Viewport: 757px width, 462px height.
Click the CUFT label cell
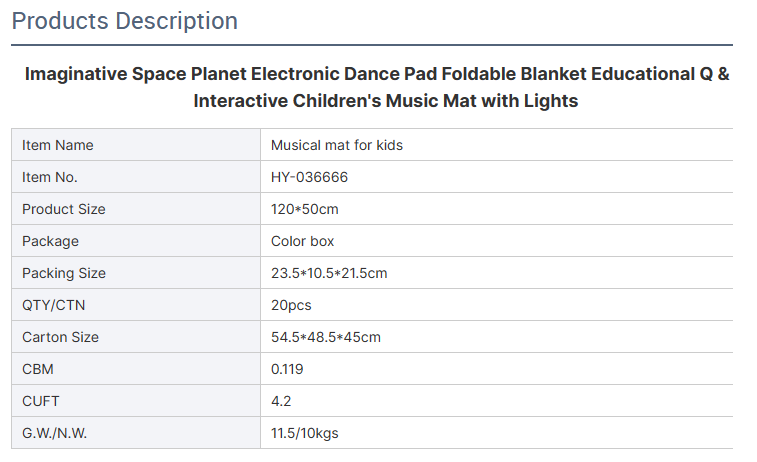(x=136, y=401)
